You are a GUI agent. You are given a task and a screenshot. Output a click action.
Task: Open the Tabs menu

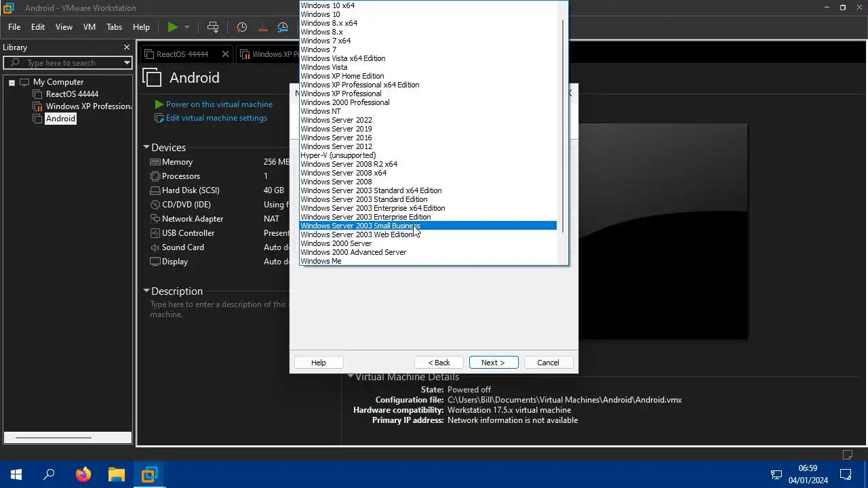pyautogui.click(x=115, y=27)
